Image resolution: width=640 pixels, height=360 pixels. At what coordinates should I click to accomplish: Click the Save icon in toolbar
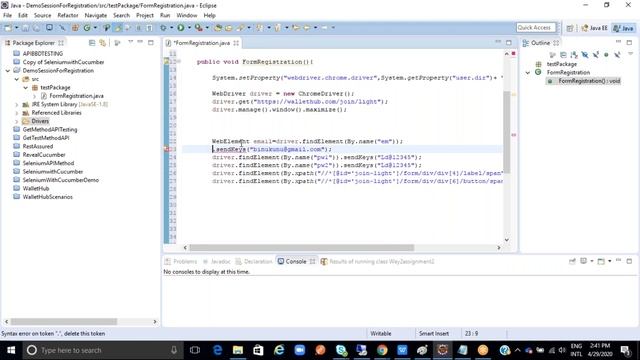(25, 28)
